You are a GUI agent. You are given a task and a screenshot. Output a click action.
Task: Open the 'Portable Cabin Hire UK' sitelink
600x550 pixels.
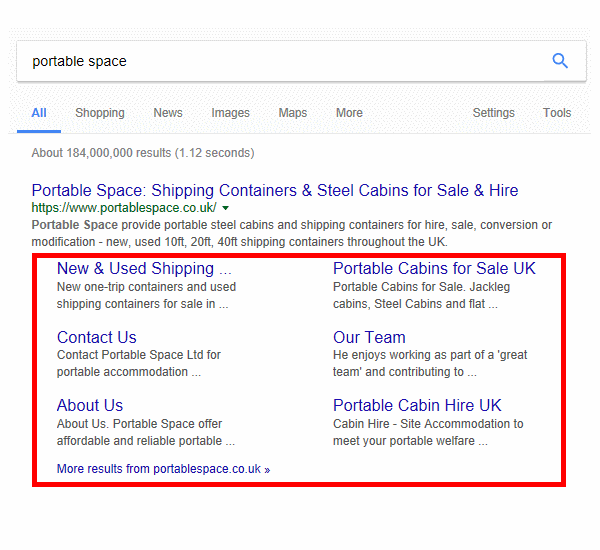pyautogui.click(x=417, y=406)
